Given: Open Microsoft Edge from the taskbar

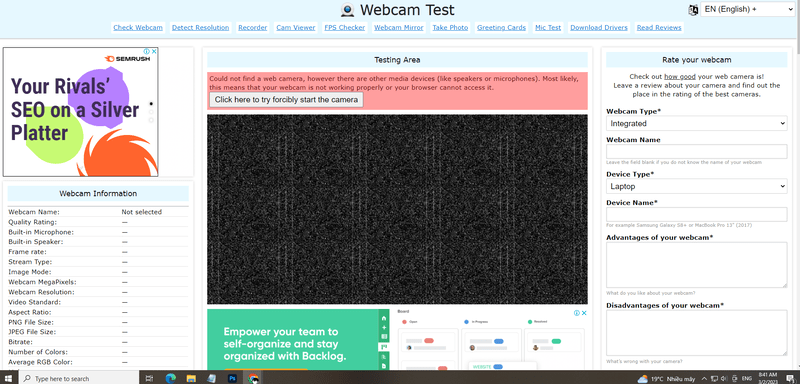Looking at the screenshot, I should 170,378.
